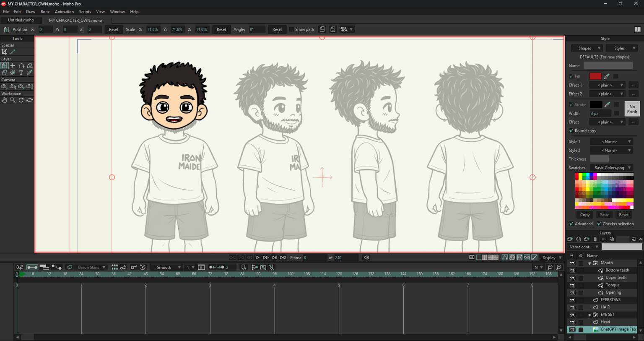Open the Style 1 None dropdown
This screenshot has width=644, height=341.
(612, 142)
